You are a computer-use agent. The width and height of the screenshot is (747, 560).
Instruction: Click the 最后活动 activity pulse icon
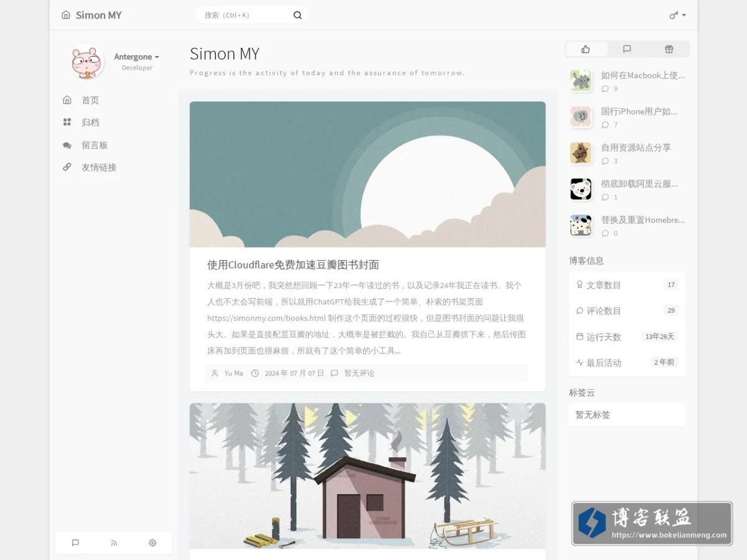coord(580,362)
